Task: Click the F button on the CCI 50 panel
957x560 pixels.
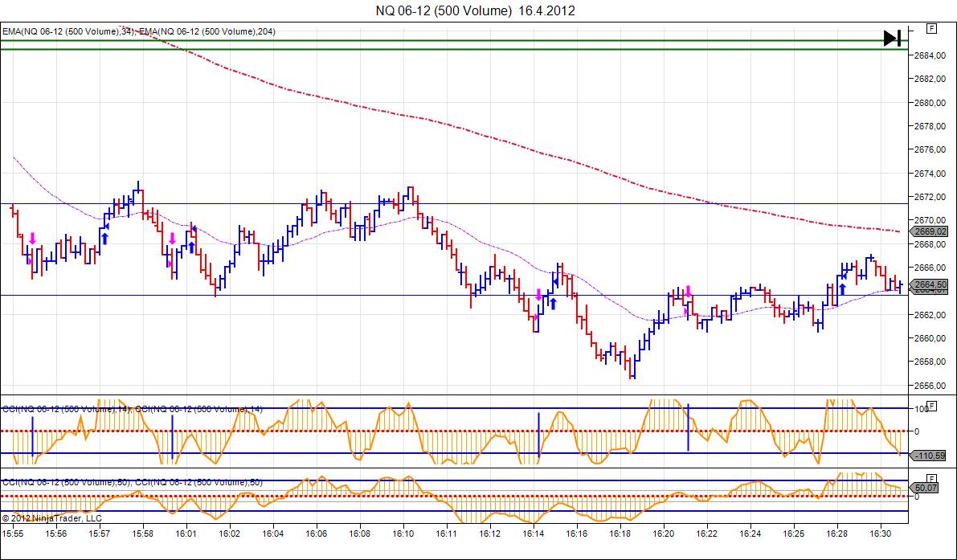Action: pos(930,474)
